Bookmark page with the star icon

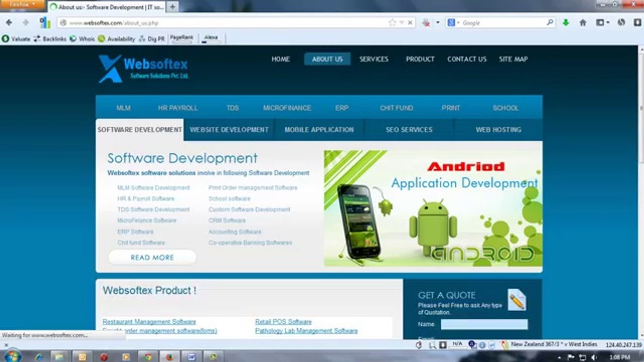pos(392,23)
